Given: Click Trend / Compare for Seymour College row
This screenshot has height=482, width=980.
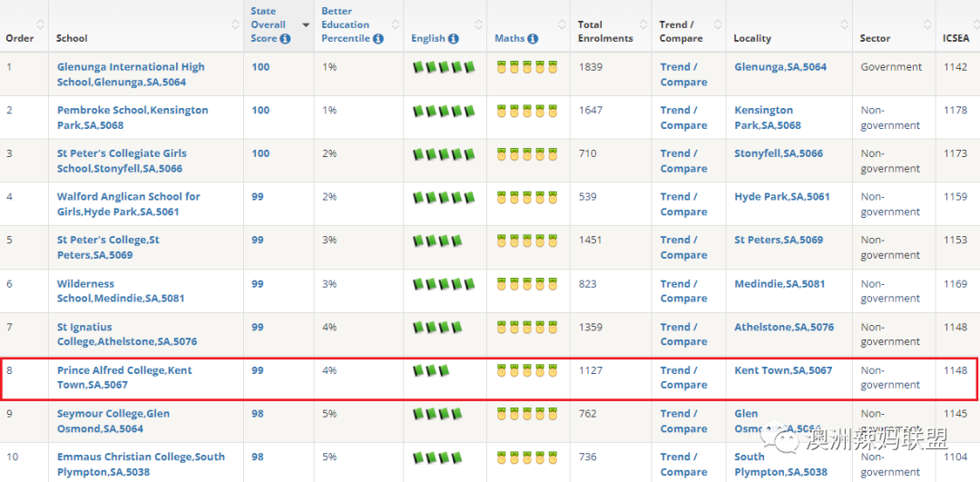Looking at the screenshot, I should [x=684, y=421].
